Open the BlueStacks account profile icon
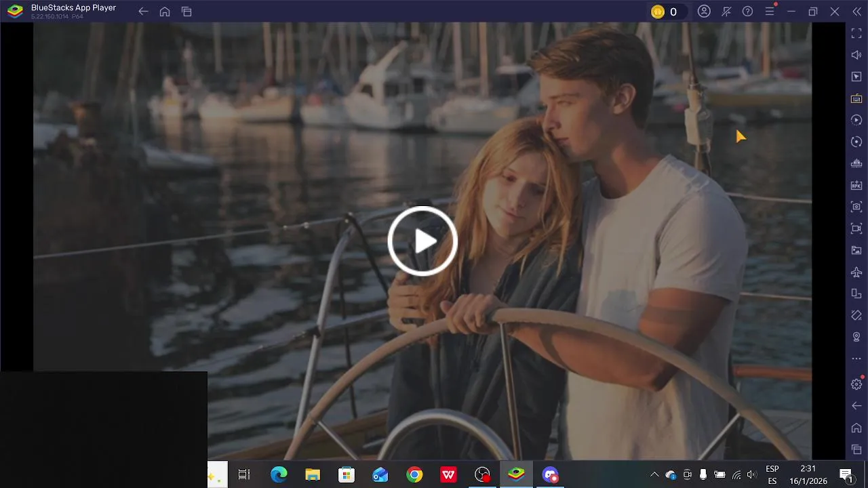This screenshot has width=868, height=488. [x=704, y=12]
